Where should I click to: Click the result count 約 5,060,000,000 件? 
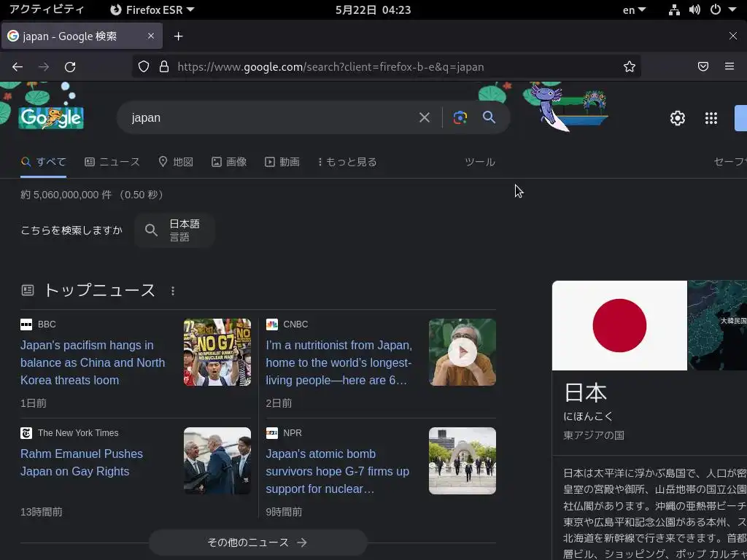pos(66,195)
